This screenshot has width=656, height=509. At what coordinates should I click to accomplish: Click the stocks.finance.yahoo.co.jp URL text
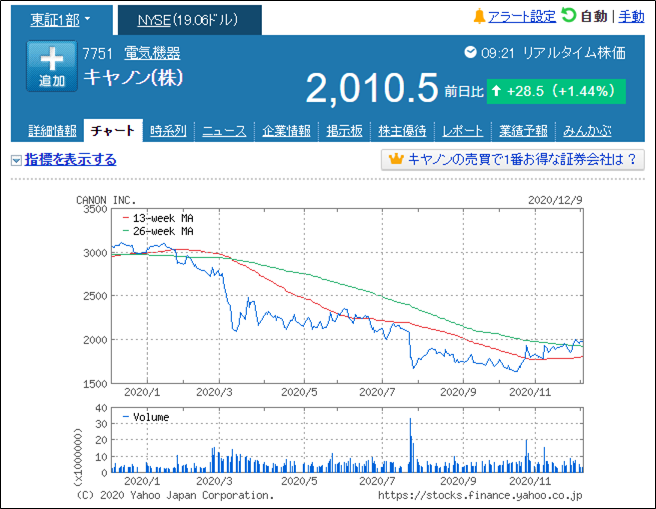(x=480, y=496)
